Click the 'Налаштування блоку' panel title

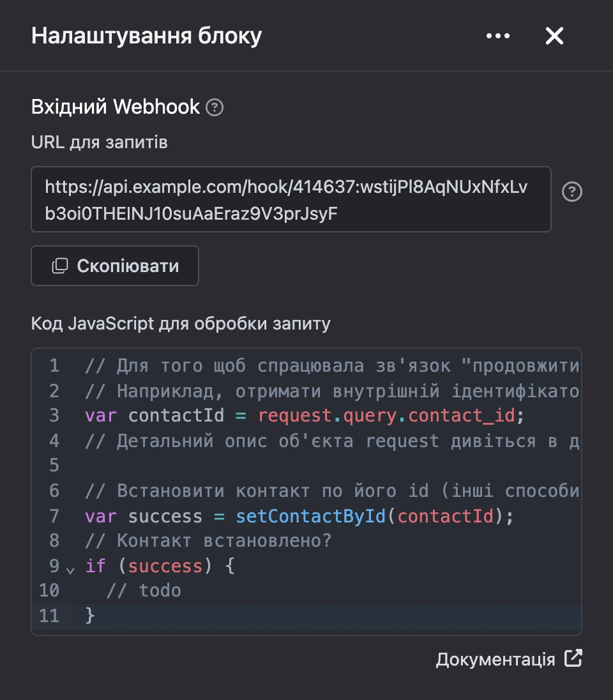146,36
